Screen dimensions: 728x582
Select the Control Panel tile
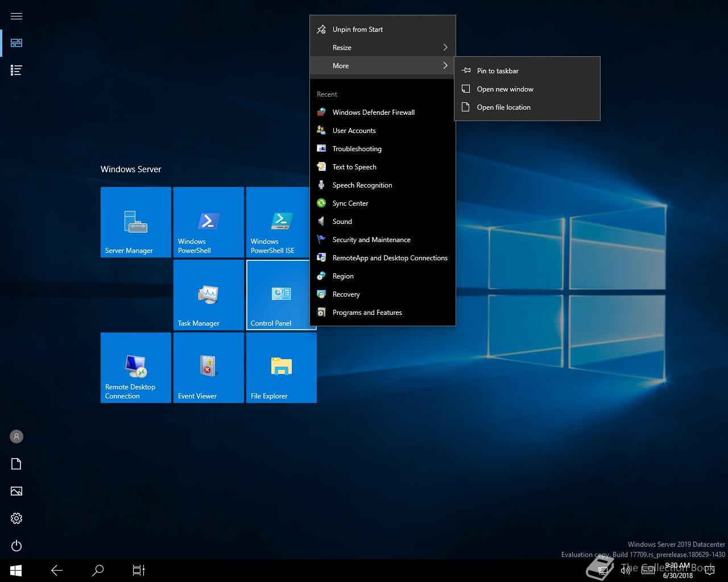278,295
